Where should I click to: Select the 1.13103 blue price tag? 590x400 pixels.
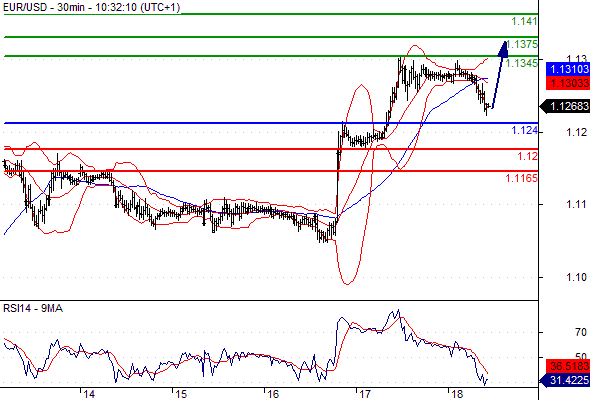pyautogui.click(x=567, y=69)
